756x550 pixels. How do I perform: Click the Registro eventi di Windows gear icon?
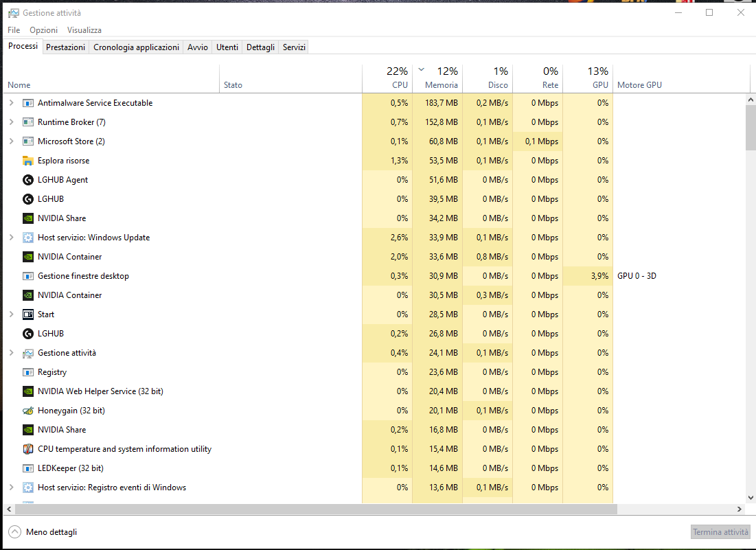(x=28, y=488)
